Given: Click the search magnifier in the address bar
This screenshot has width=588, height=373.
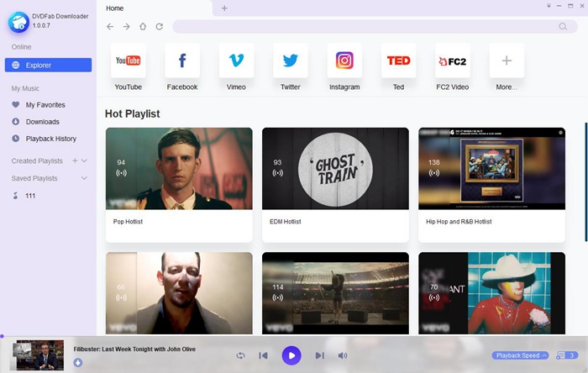Looking at the screenshot, I should click(x=563, y=27).
